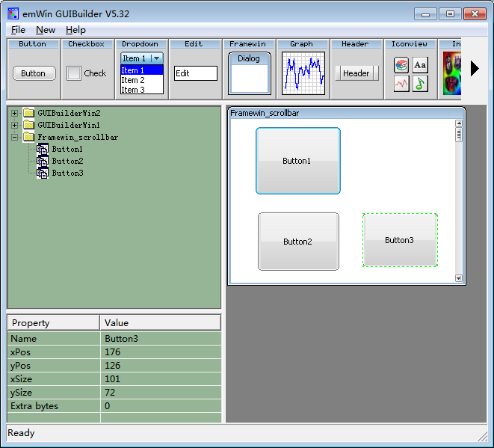494x448 pixels.
Task: Close the emWin GUIBuilder window
Action: point(475,14)
